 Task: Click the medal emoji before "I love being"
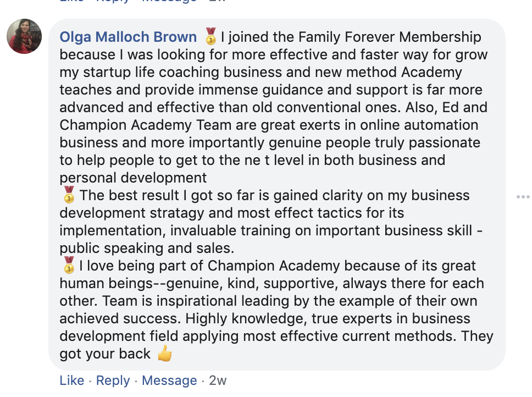(69, 266)
